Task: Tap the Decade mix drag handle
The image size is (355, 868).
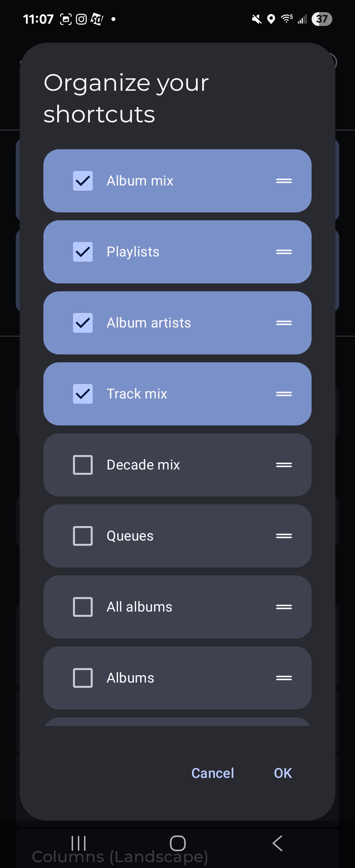Action: (284, 465)
